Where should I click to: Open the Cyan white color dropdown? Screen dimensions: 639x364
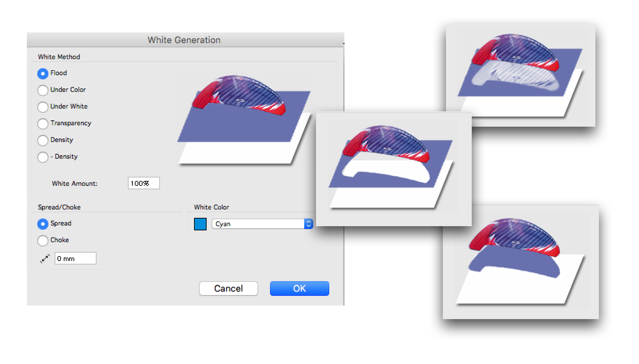tap(258, 224)
